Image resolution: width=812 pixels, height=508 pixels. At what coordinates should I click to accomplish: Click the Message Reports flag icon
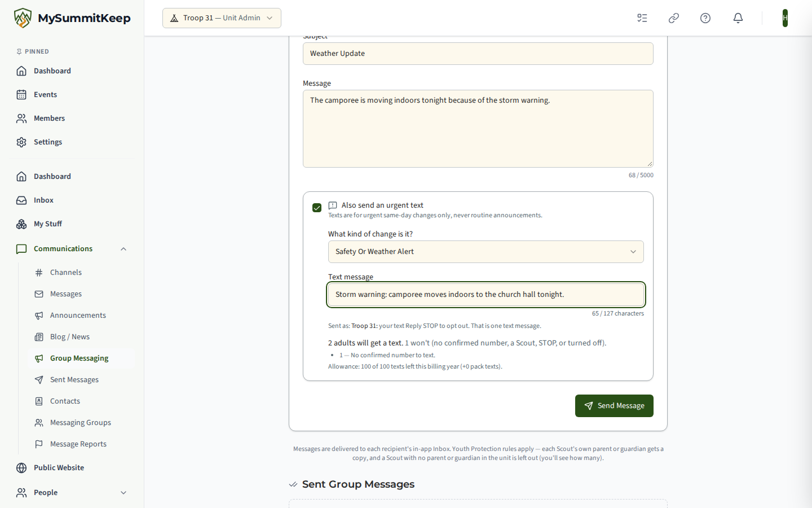point(39,444)
